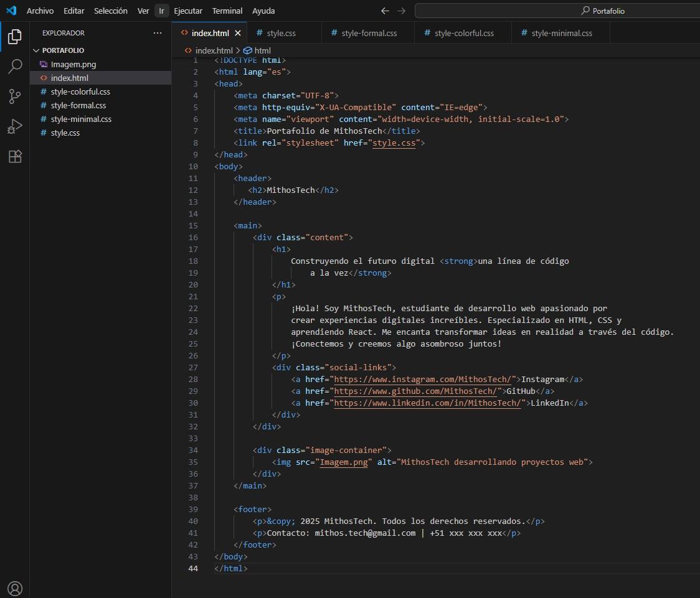Click the file icon in the breadcrumb
The height and width of the screenshot is (598, 700).
[x=189, y=50]
